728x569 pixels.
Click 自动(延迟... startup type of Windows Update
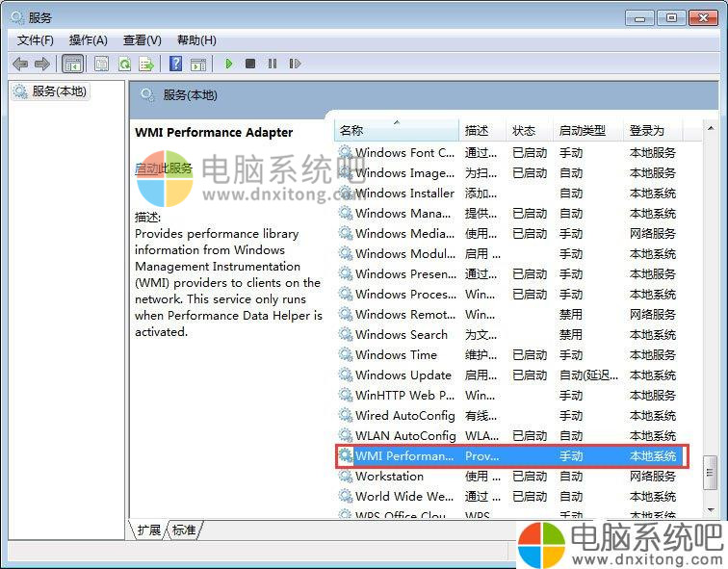coord(588,375)
